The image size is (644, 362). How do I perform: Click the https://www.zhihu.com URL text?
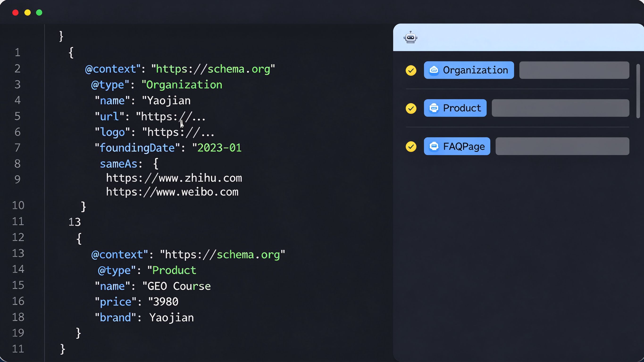(174, 178)
